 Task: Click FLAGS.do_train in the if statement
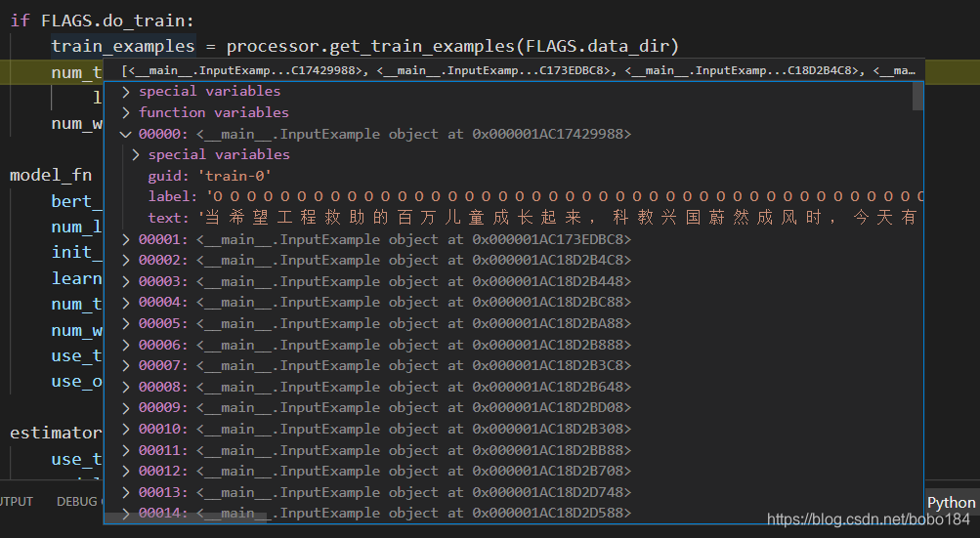(x=112, y=21)
